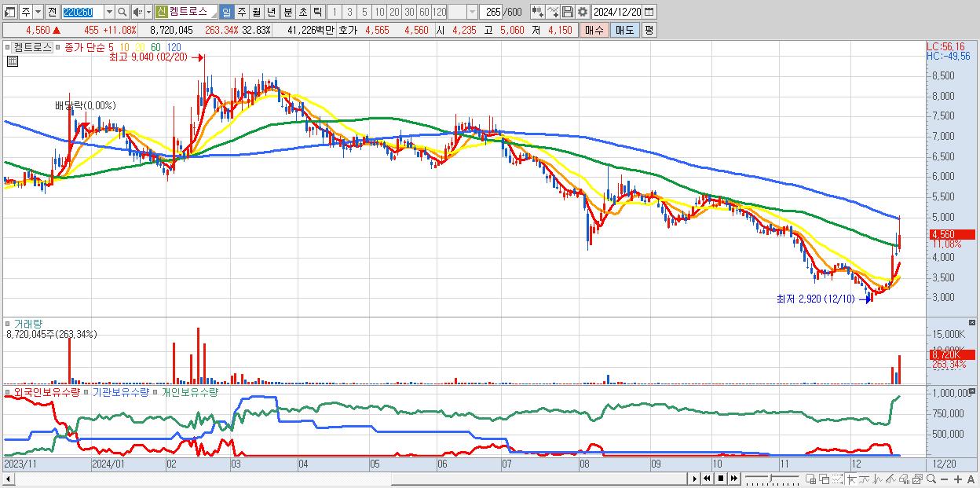Viewport: 980px width, 488px height.
Task: Open the 주 type dropdown at top left
Action: click(38, 12)
